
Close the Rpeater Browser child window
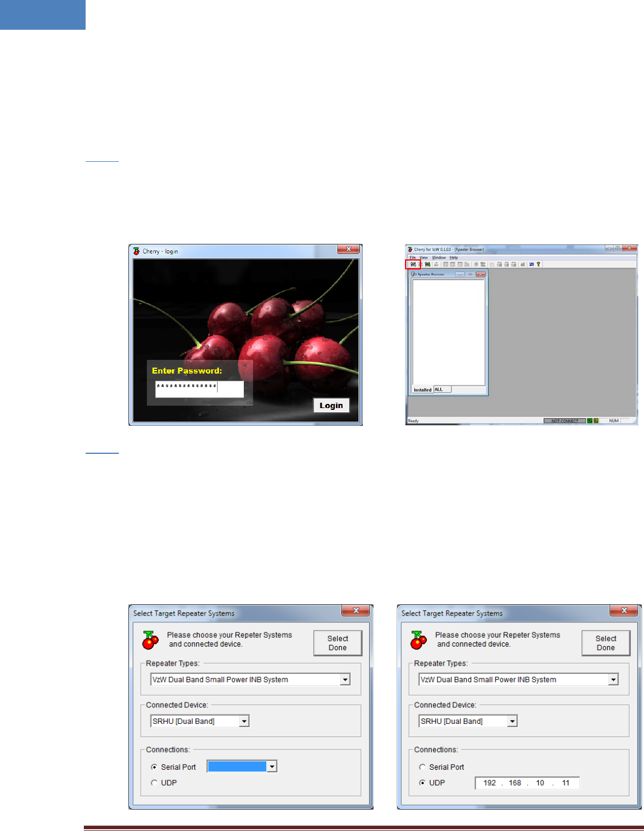click(480, 274)
